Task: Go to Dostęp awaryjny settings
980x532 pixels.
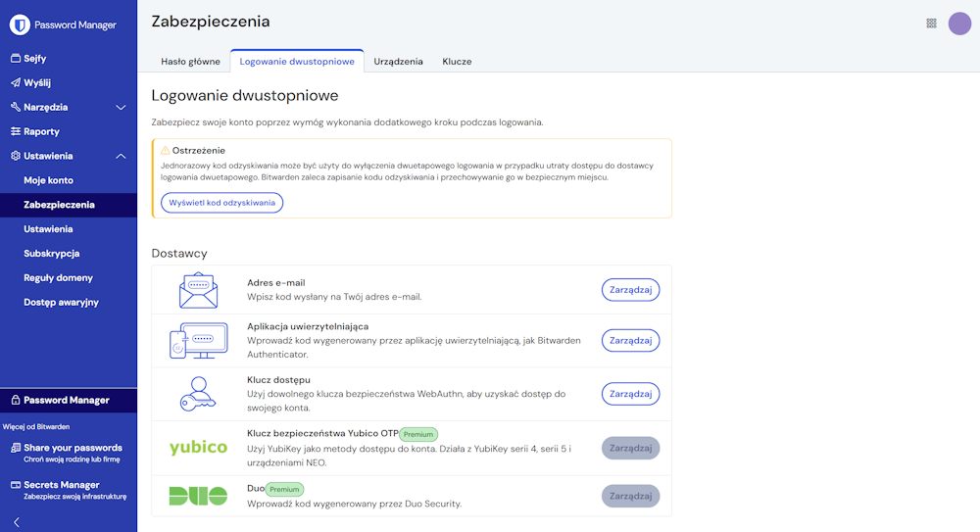Action: 61,302
